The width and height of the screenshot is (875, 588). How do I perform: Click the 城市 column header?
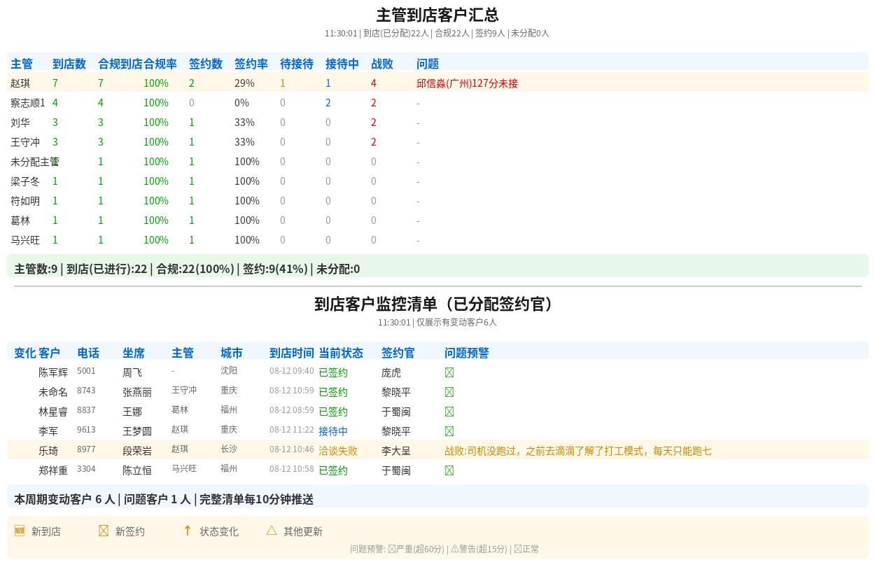click(232, 353)
